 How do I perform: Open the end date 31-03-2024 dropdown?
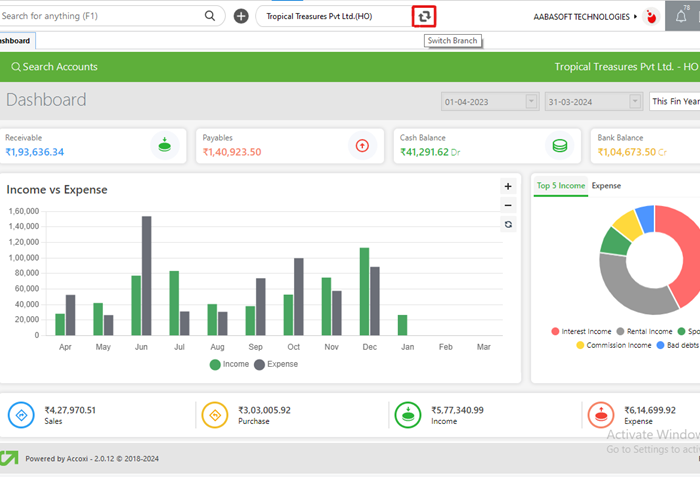(635, 101)
